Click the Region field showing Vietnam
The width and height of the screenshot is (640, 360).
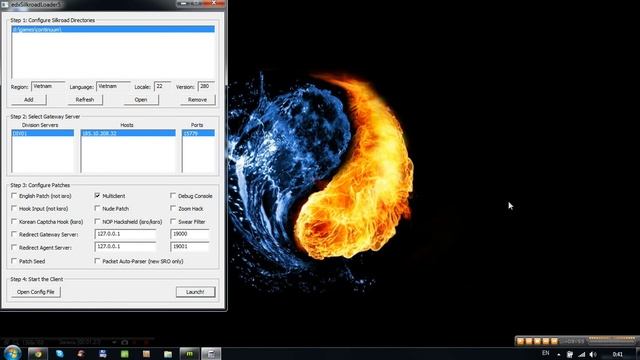48,87
